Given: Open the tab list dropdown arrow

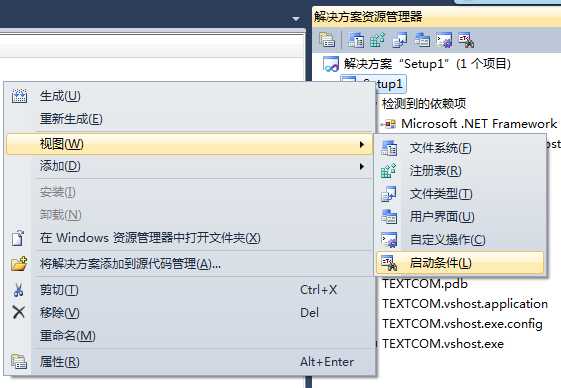Looking at the screenshot, I should (296, 19).
